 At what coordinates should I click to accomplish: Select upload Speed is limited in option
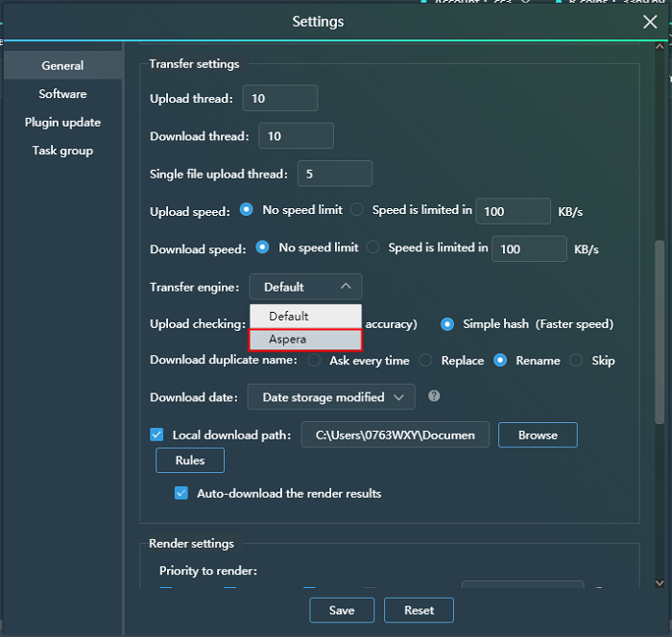pyautogui.click(x=357, y=210)
